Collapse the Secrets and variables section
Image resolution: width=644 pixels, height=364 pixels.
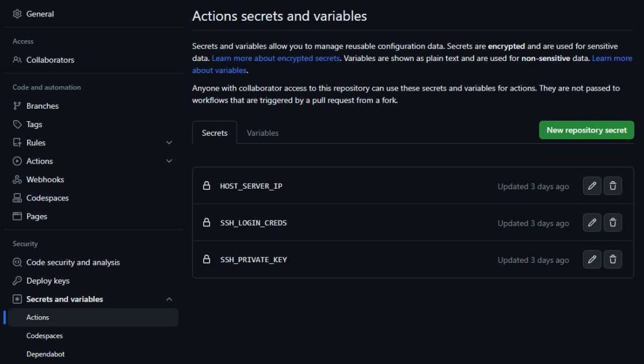point(169,299)
